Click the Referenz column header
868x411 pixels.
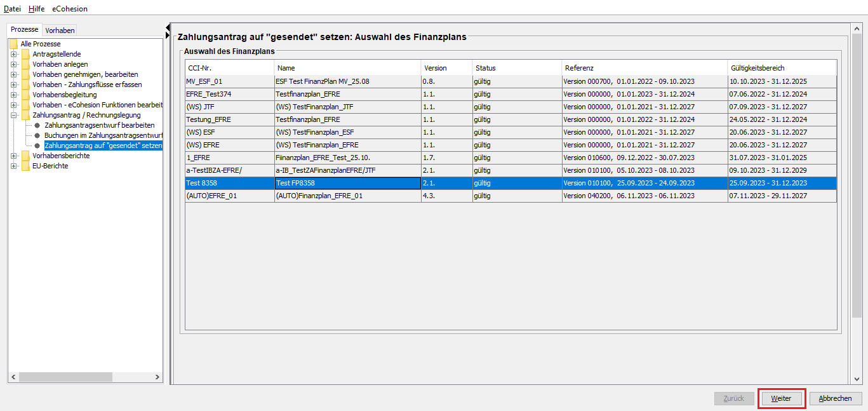[645, 68]
